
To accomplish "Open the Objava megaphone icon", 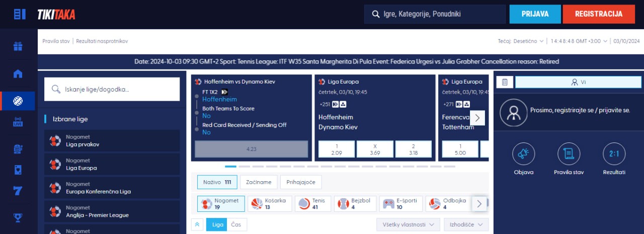I will pos(523,154).
